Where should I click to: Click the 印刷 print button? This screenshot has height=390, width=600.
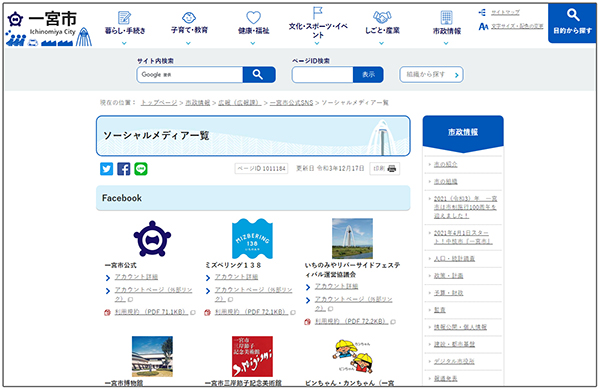pyautogui.click(x=385, y=169)
